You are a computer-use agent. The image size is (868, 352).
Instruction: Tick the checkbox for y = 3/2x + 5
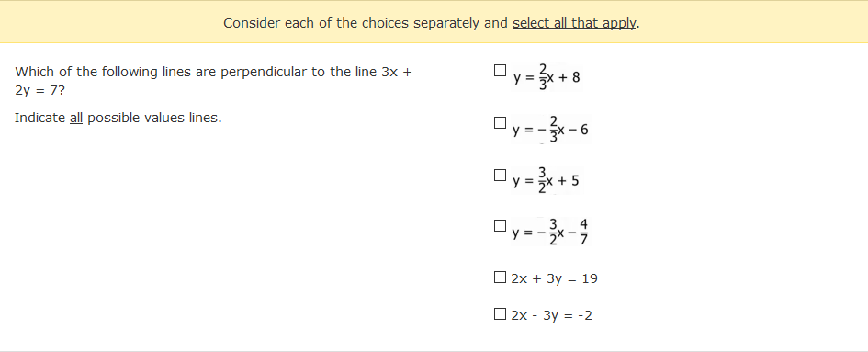(x=500, y=176)
